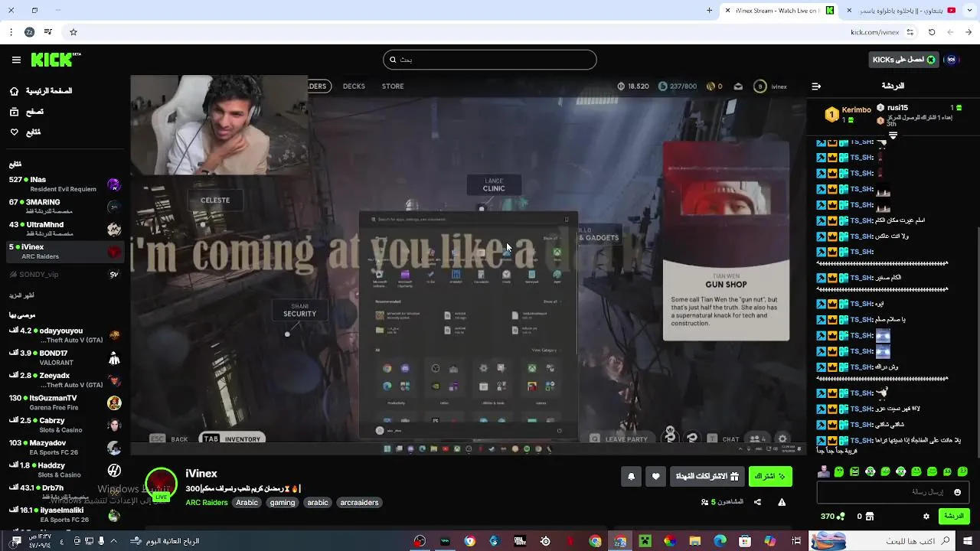This screenshot has height=551, width=980.
Task: Click the 'احصل على KICKs' button
Action: coord(904,60)
